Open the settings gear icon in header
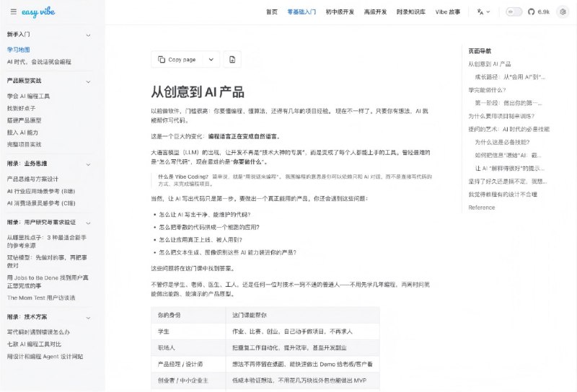 pyautogui.click(x=563, y=12)
